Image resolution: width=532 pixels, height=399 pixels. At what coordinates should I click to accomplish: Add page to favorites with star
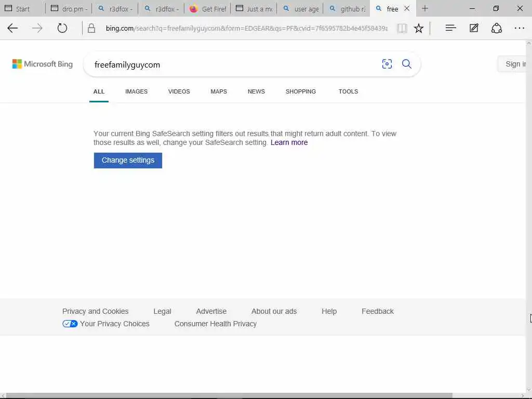coord(419,28)
